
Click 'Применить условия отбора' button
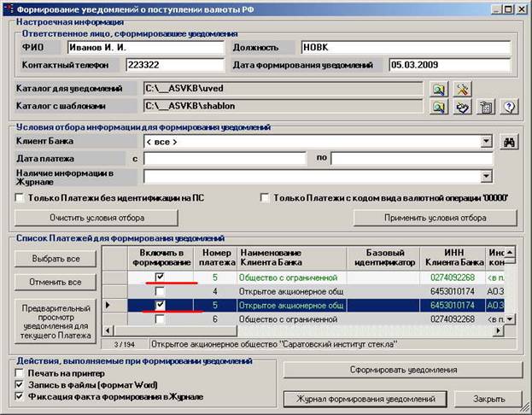click(434, 217)
